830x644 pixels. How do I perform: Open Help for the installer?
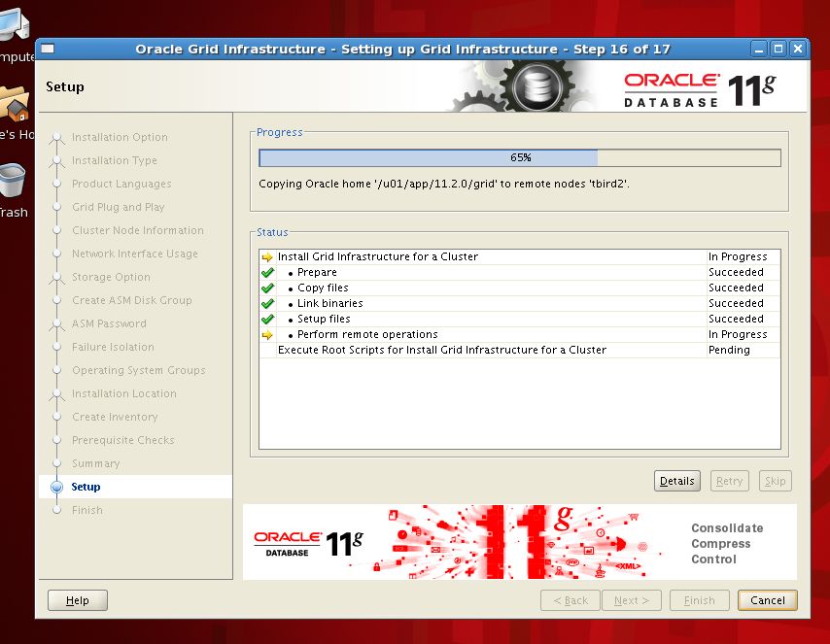[78, 600]
